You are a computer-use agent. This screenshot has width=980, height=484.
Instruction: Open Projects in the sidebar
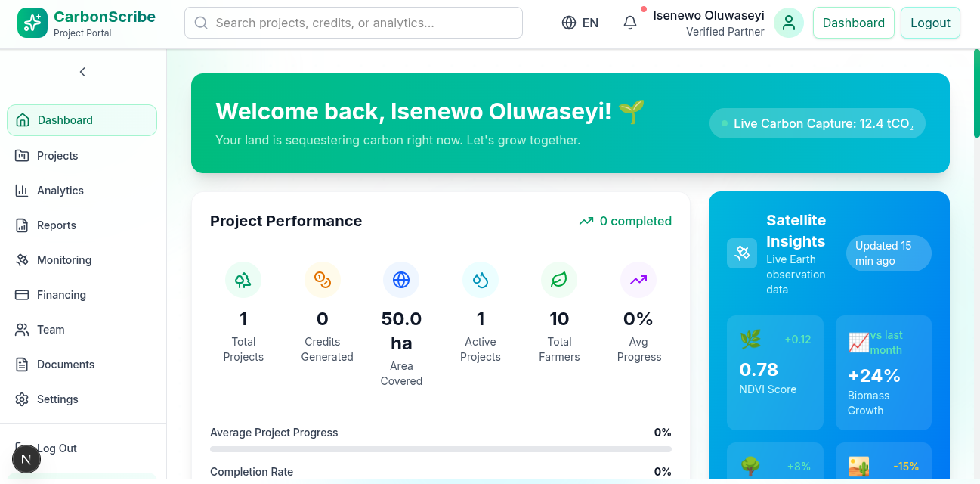point(83,156)
